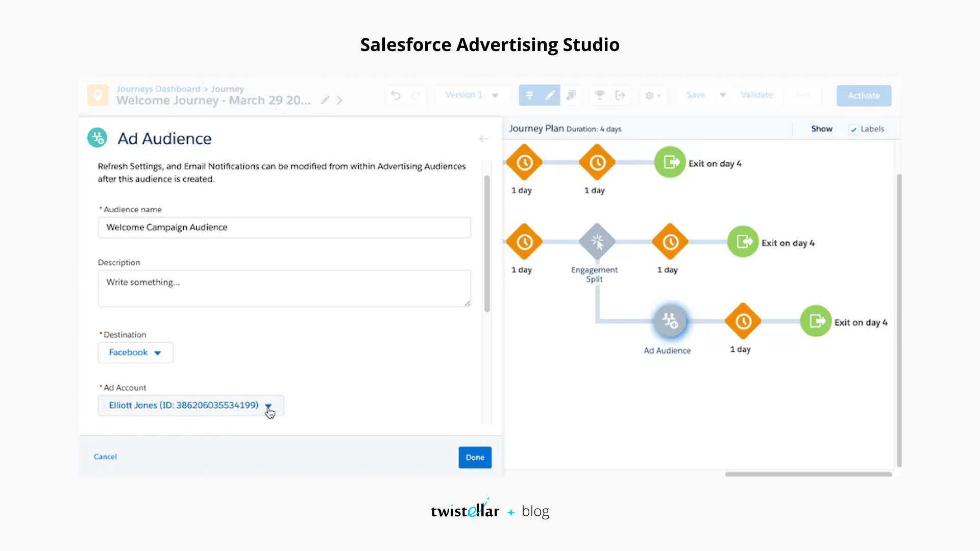Viewport: 980px width, 551px height.
Task: Click the first Wait 1 day activity
Action: (524, 162)
